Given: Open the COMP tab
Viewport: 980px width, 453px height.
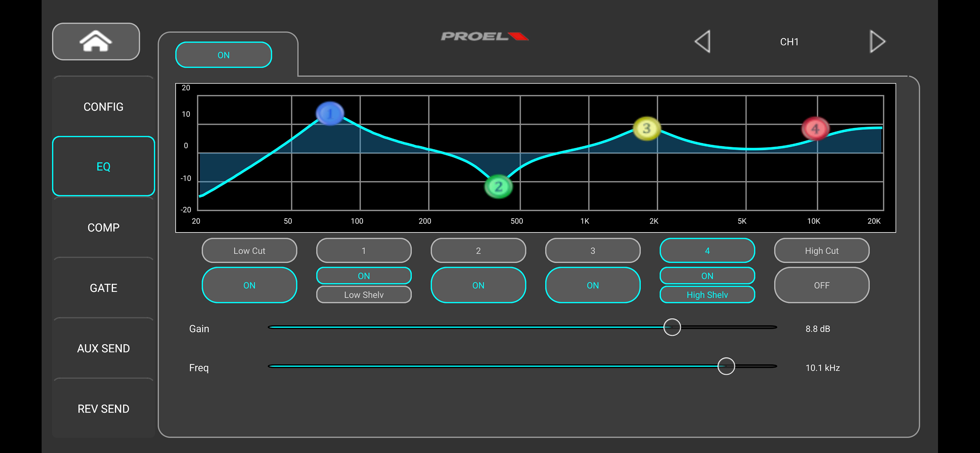Looking at the screenshot, I should coord(103,228).
